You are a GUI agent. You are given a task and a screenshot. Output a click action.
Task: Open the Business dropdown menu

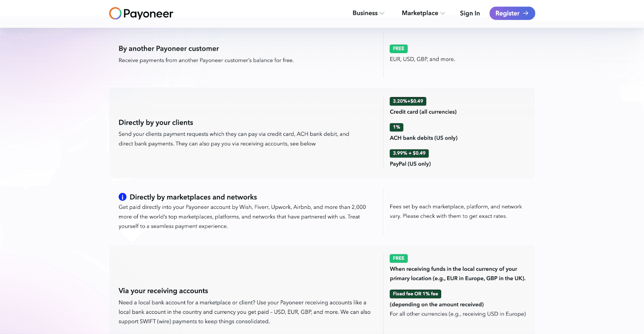click(x=368, y=13)
